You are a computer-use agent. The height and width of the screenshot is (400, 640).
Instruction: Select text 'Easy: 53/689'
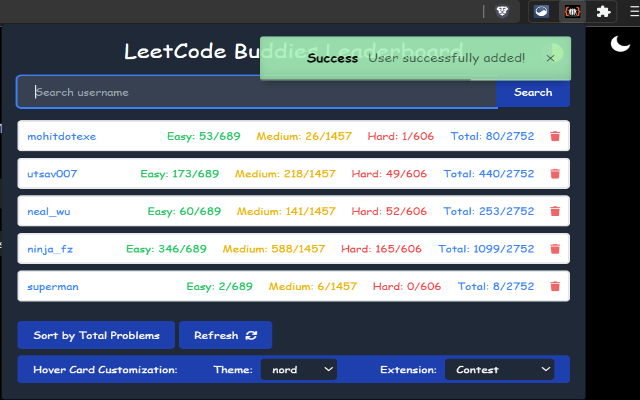click(x=204, y=136)
